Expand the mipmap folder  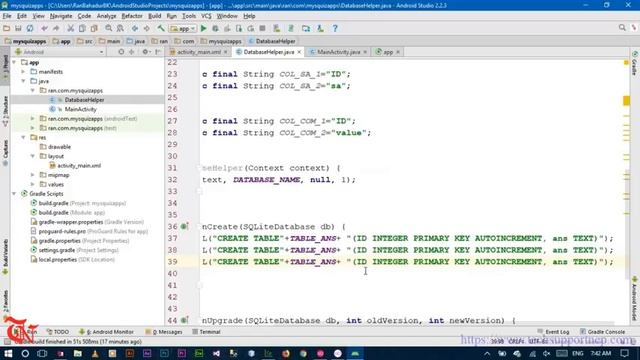point(33,175)
